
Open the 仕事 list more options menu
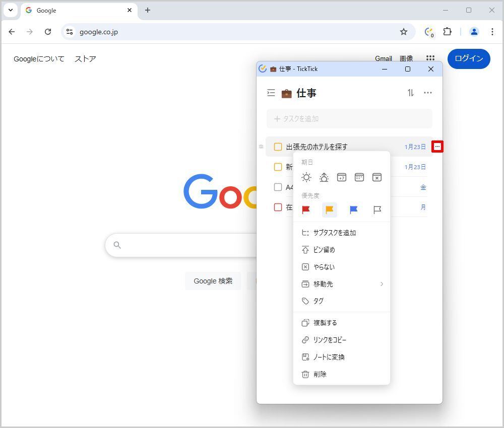[428, 93]
